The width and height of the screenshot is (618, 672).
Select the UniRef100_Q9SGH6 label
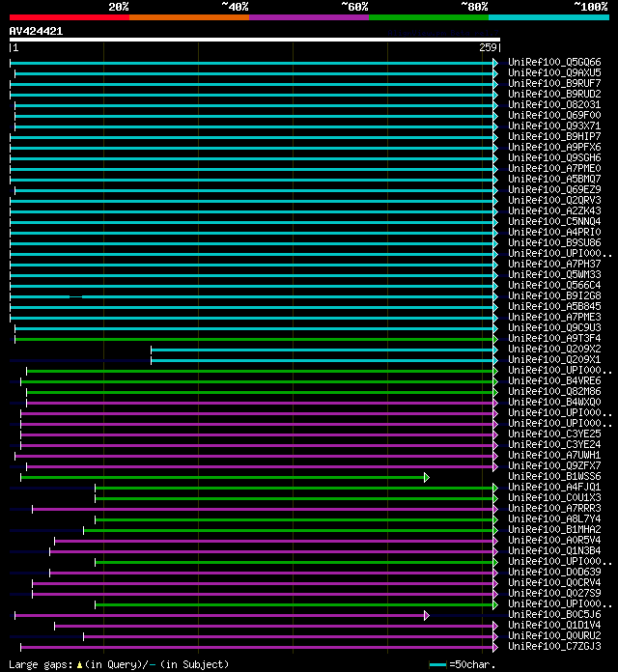[x=554, y=158]
